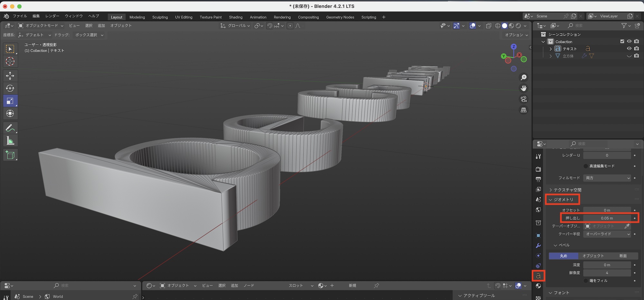Toggle camera view icon in viewport
The height and width of the screenshot is (300, 644).
[524, 99]
